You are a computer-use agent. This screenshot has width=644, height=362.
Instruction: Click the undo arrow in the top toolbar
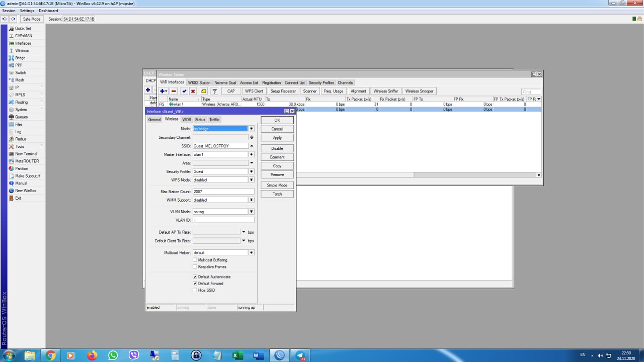click(5, 19)
